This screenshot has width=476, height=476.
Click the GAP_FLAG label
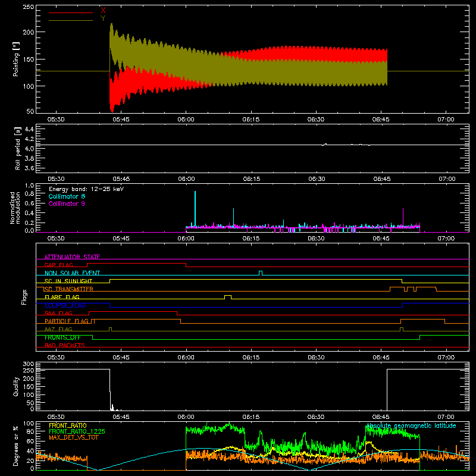[x=58, y=265]
